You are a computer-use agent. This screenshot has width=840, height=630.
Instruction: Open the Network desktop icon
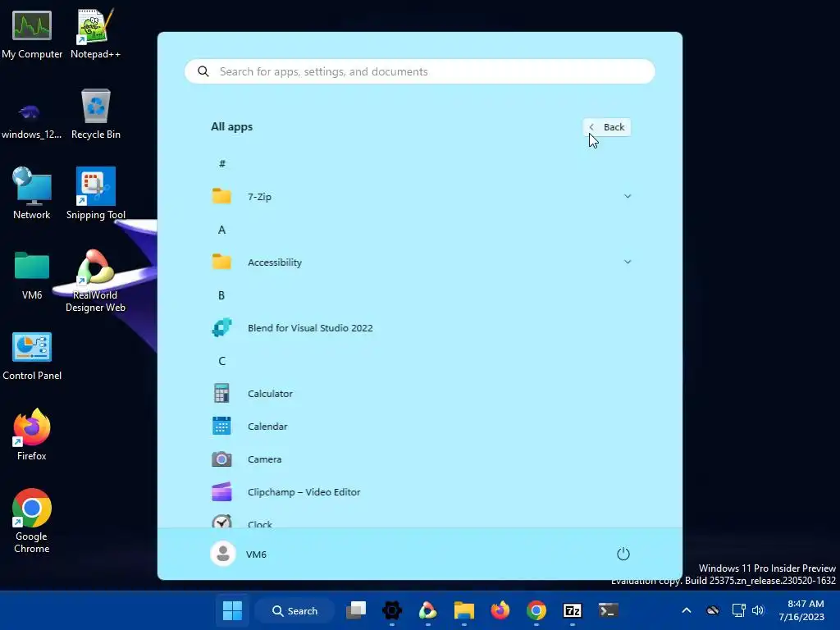32,194
